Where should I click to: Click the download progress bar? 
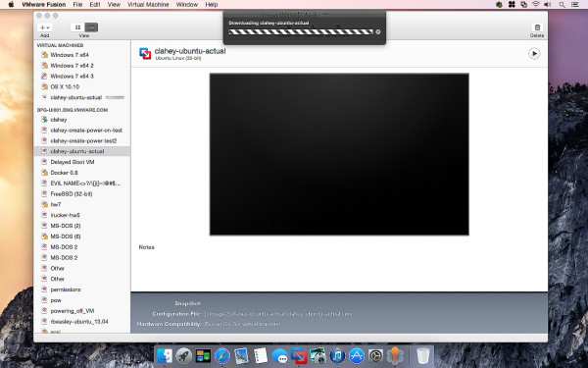[301, 32]
